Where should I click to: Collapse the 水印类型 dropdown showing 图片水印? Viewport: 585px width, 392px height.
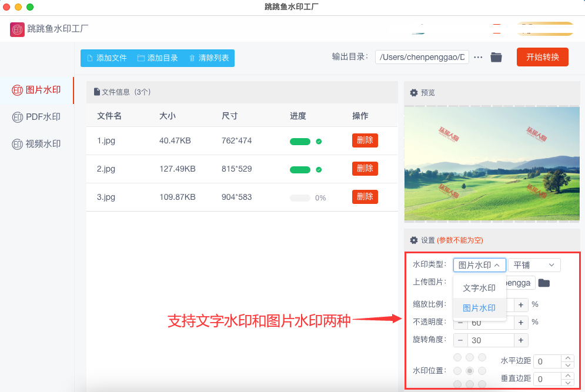point(479,265)
